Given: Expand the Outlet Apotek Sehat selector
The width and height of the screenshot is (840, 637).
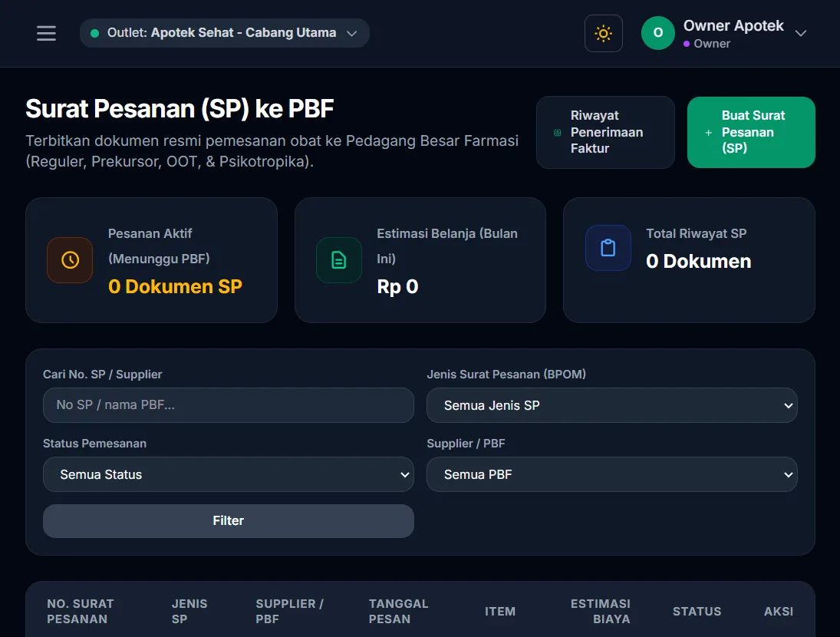Looking at the screenshot, I should click(x=225, y=33).
